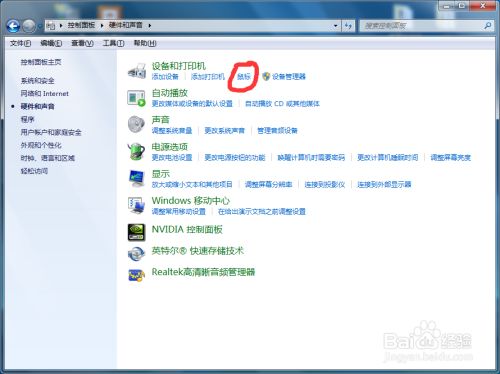Open 英特尔 快速存储技术 link
The image size is (500, 374).
point(197,251)
